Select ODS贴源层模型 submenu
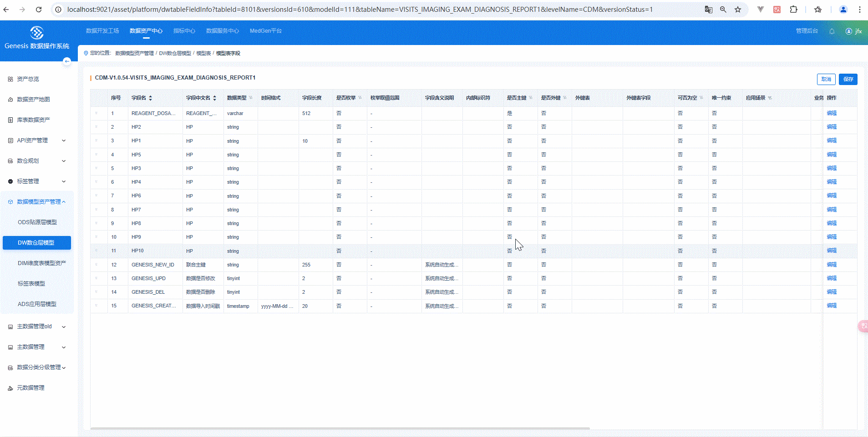This screenshot has width=868, height=437. click(37, 222)
